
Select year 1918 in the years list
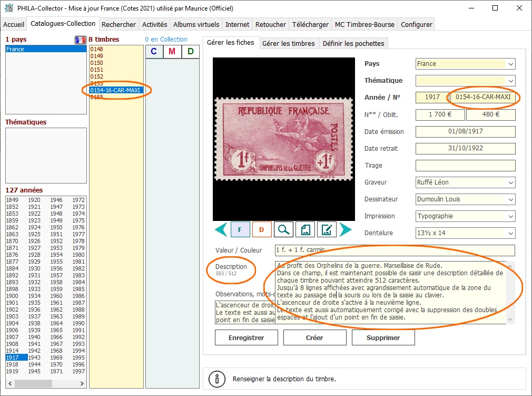(x=12, y=364)
